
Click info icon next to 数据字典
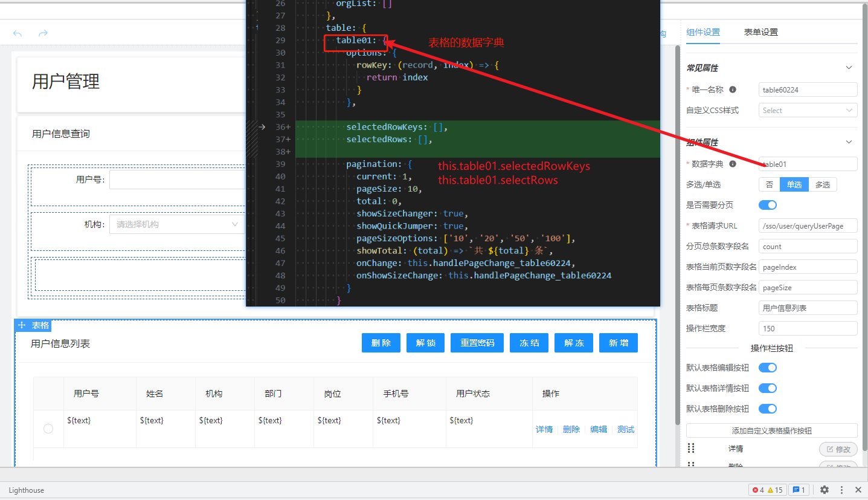click(733, 164)
